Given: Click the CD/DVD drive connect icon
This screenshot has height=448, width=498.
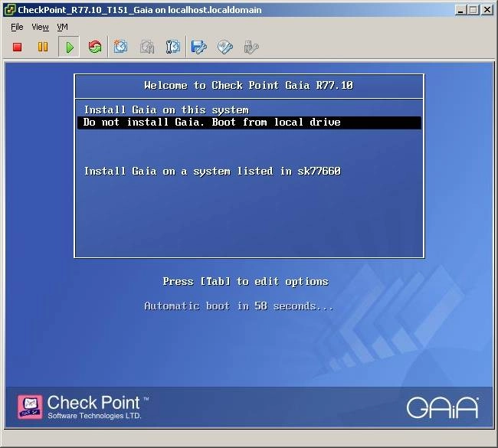Looking at the screenshot, I should coord(224,47).
